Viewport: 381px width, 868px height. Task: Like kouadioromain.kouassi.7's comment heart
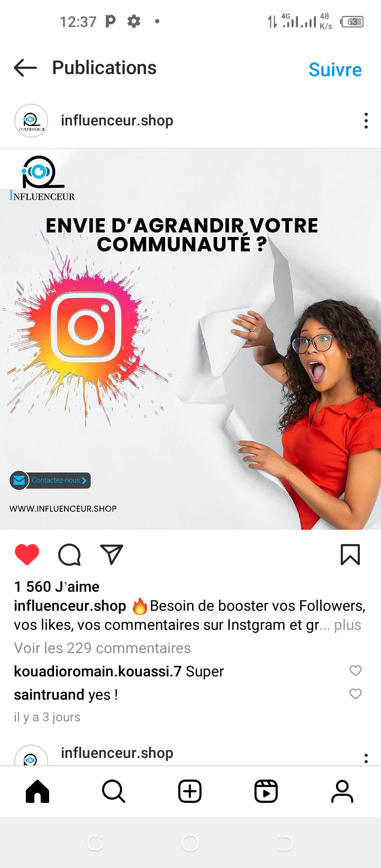(x=356, y=671)
